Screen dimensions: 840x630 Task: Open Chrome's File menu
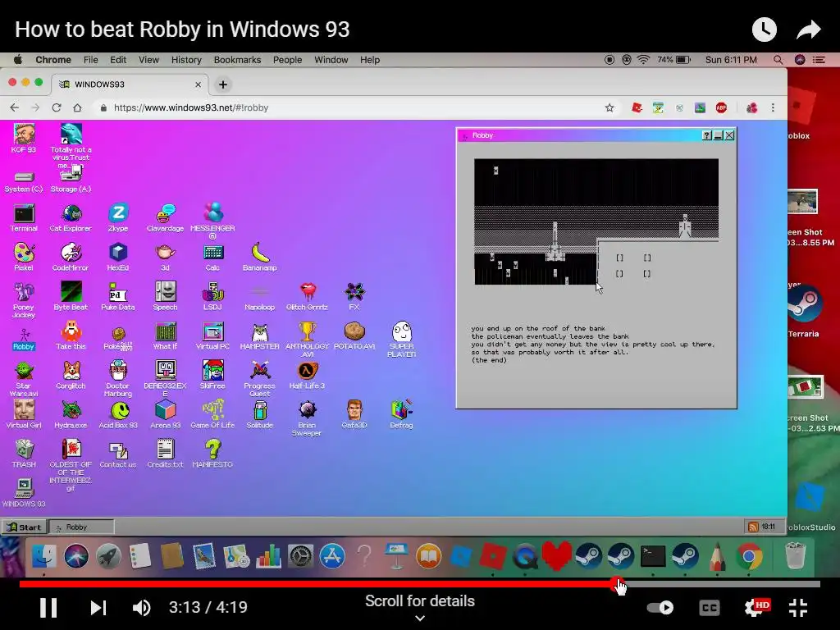click(x=90, y=60)
